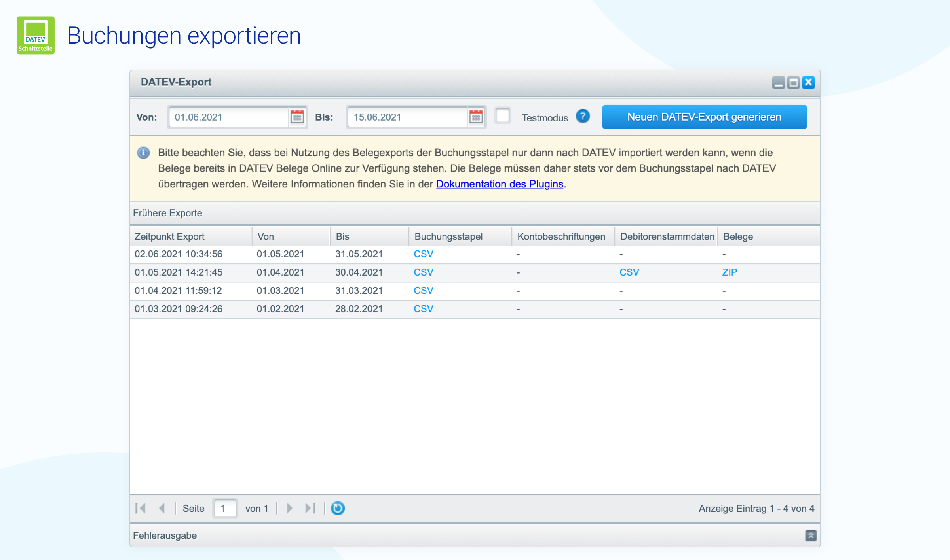Enable the Testmodus checkbox
Screen dimensions: 950x560
[503, 116]
